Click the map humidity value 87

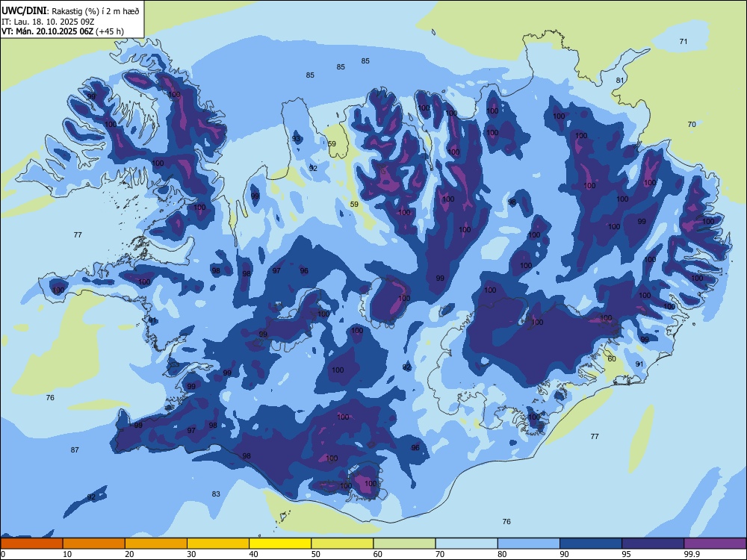tap(75, 449)
